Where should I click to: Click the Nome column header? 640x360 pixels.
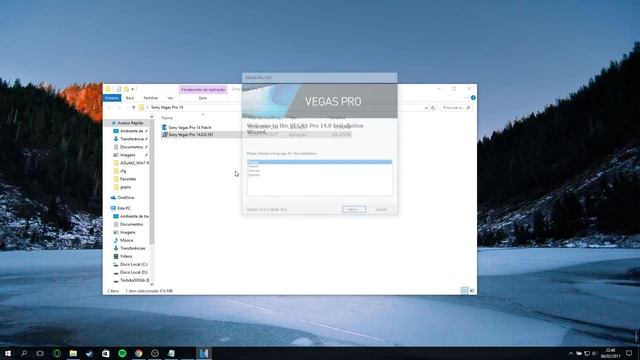point(167,118)
